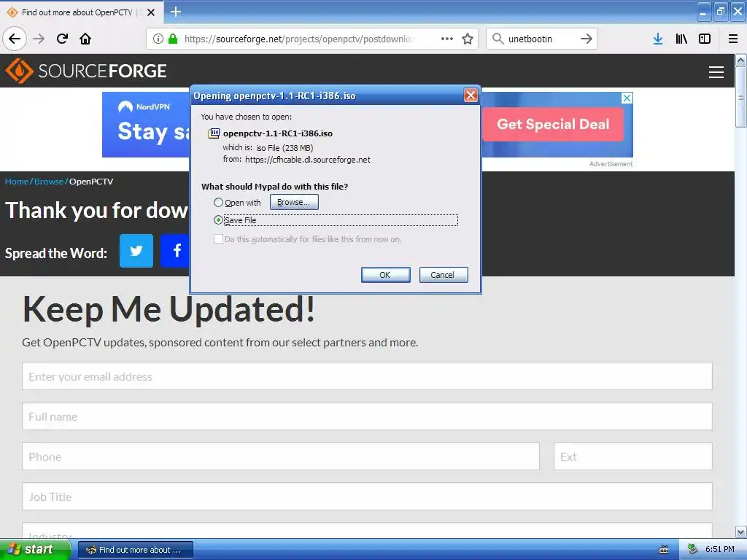Follow the Browse breadcrumb link
747x560 pixels.
[x=49, y=182]
